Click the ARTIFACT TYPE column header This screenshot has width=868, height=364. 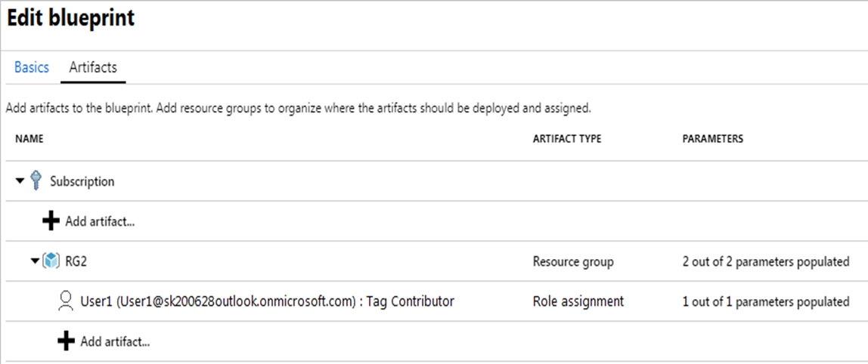click(567, 139)
